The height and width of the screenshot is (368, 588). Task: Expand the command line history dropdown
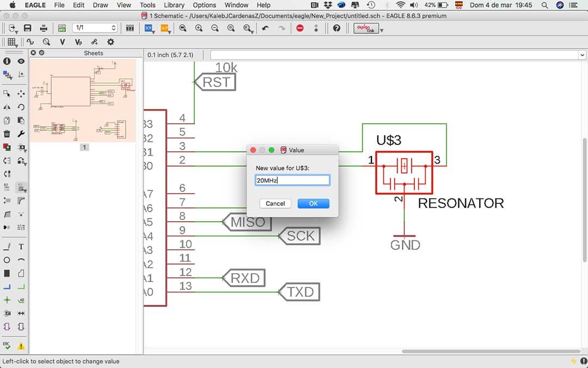click(x=582, y=55)
